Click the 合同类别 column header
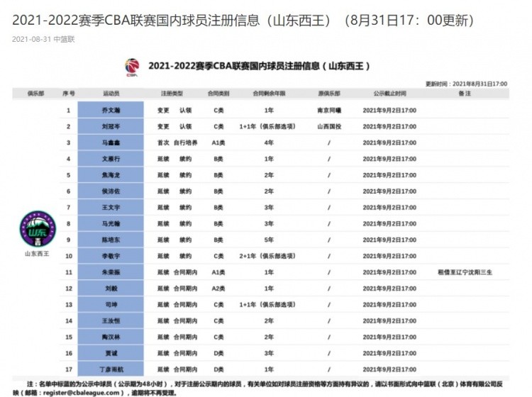532x397 pixels. (x=218, y=94)
